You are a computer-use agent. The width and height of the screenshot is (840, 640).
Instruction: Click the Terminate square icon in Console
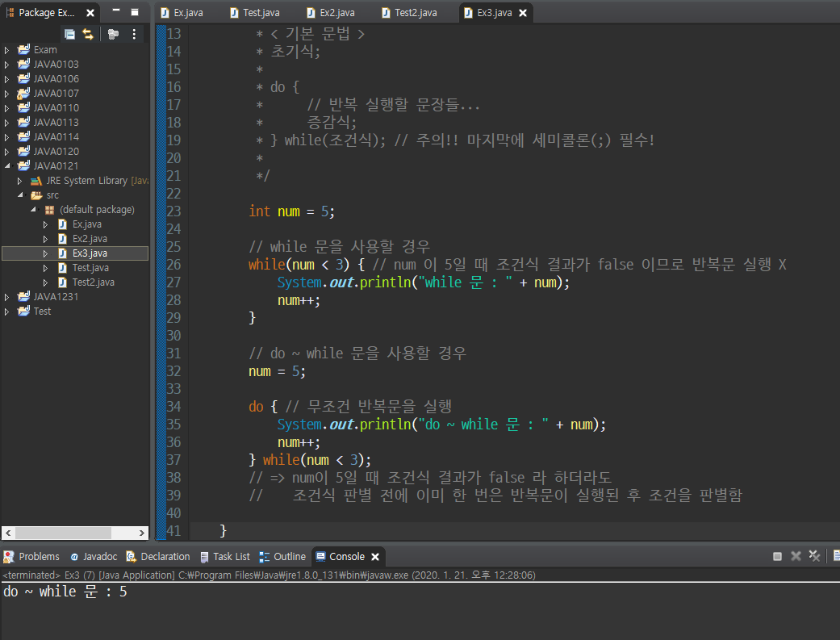point(777,556)
